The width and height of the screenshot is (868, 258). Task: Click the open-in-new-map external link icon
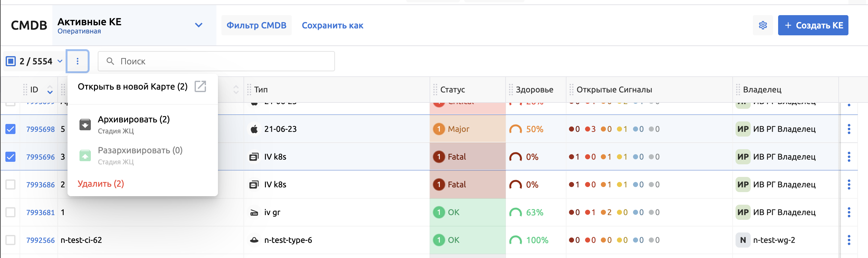pos(200,86)
